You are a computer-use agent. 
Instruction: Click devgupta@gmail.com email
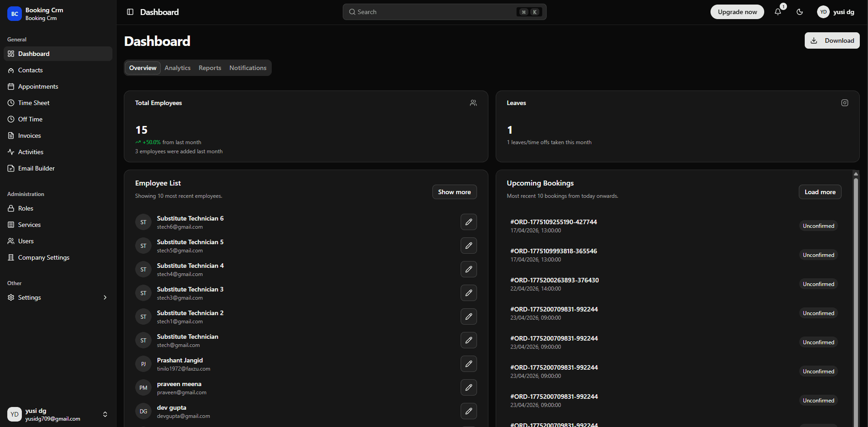183,416
